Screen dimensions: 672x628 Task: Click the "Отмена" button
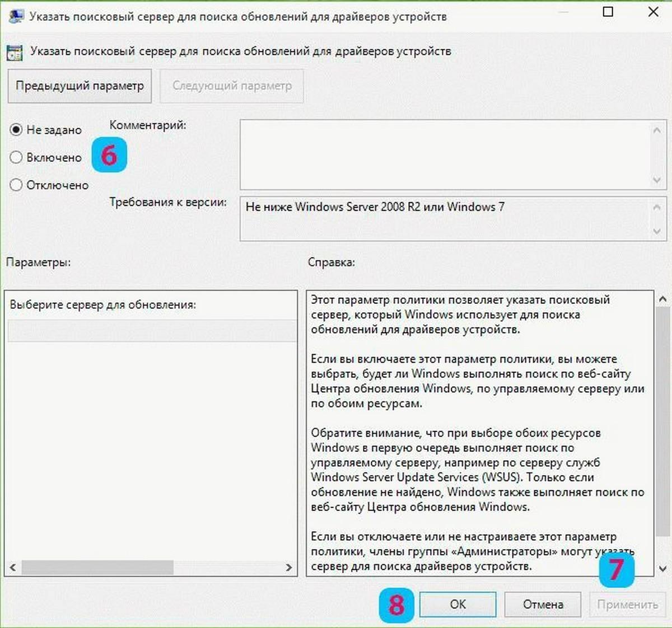(x=543, y=604)
